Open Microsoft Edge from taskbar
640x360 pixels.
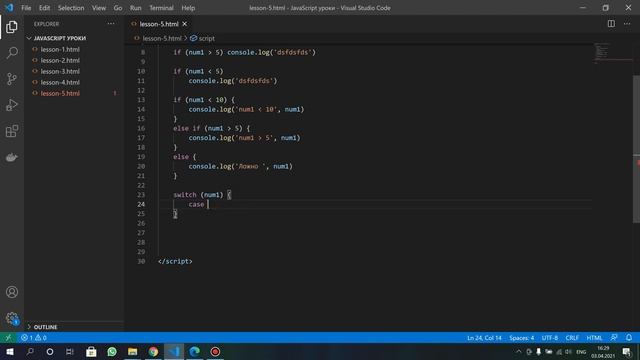tap(195, 352)
